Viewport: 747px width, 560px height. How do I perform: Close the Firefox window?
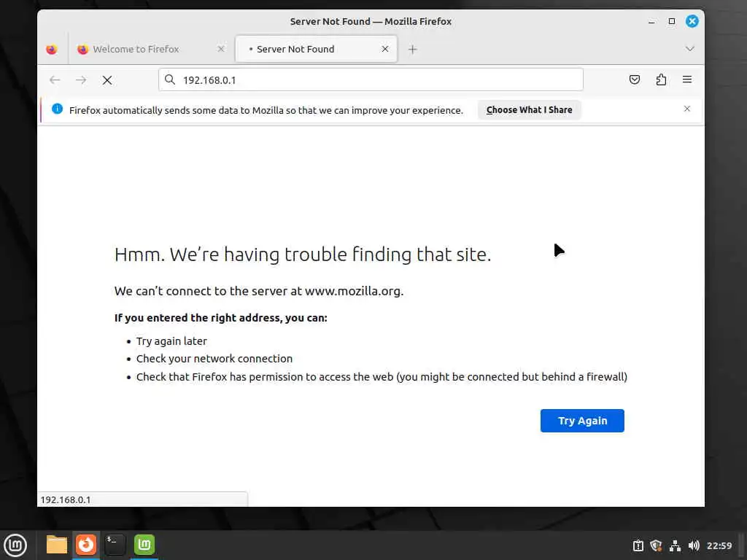[692, 21]
